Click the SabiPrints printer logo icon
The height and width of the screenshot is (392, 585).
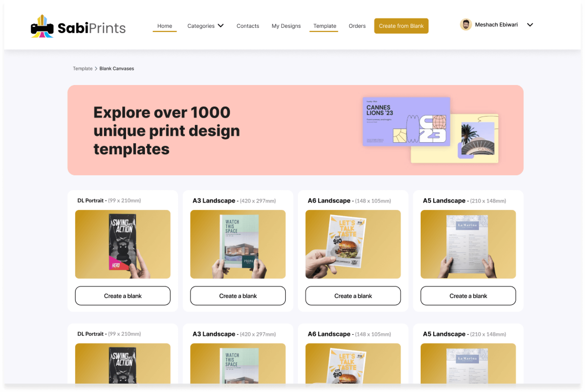tap(42, 26)
